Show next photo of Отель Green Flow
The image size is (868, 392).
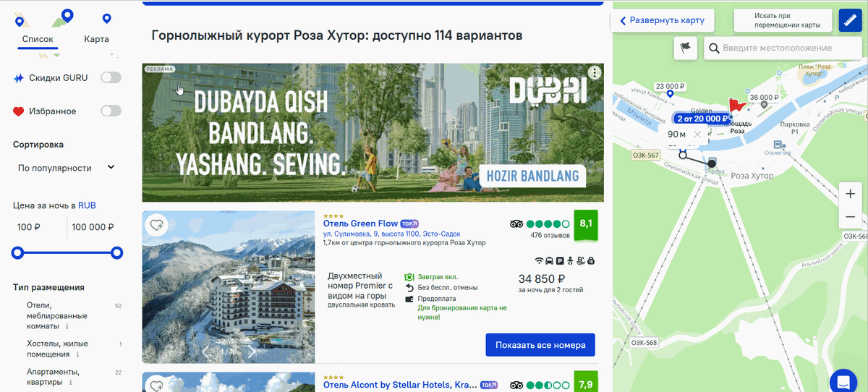[252, 351]
